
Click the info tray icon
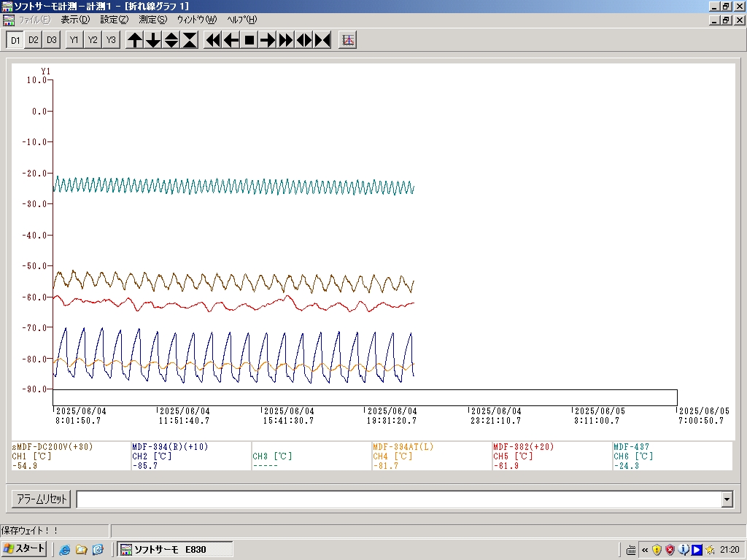(683, 550)
